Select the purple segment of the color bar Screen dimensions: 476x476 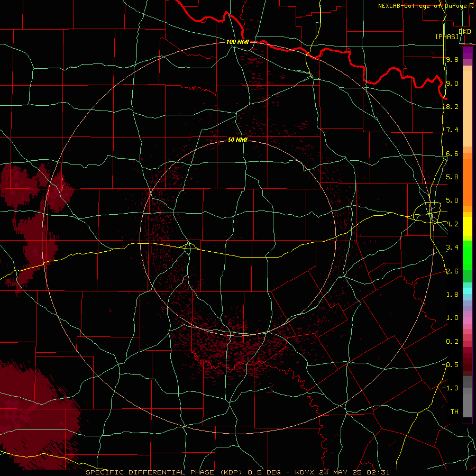tap(467, 53)
